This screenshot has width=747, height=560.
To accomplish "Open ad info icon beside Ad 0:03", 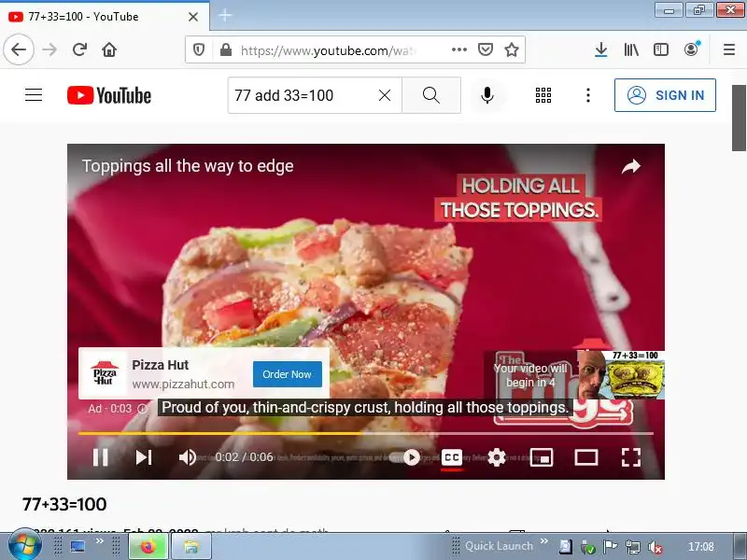I will click(143, 409).
